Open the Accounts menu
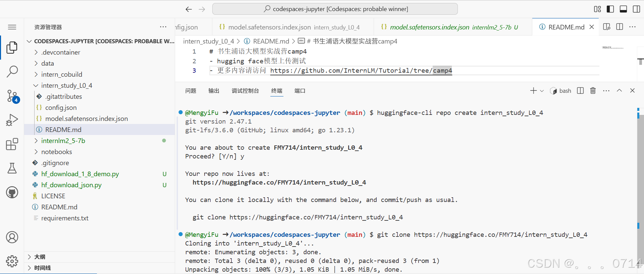644x274 pixels. click(12, 237)
